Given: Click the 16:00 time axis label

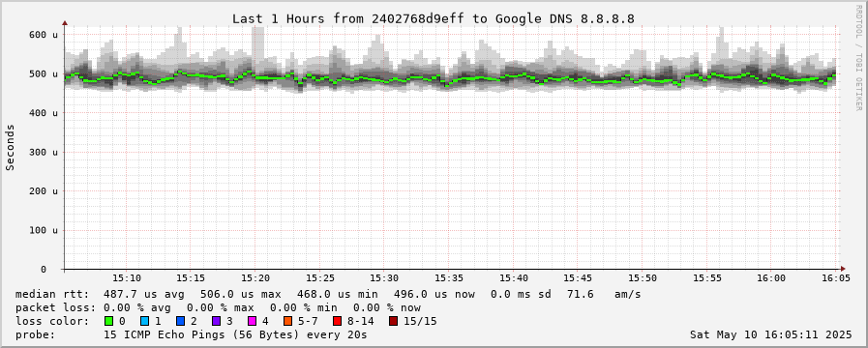Looking at the screenshot, I should tap(771, 278).
